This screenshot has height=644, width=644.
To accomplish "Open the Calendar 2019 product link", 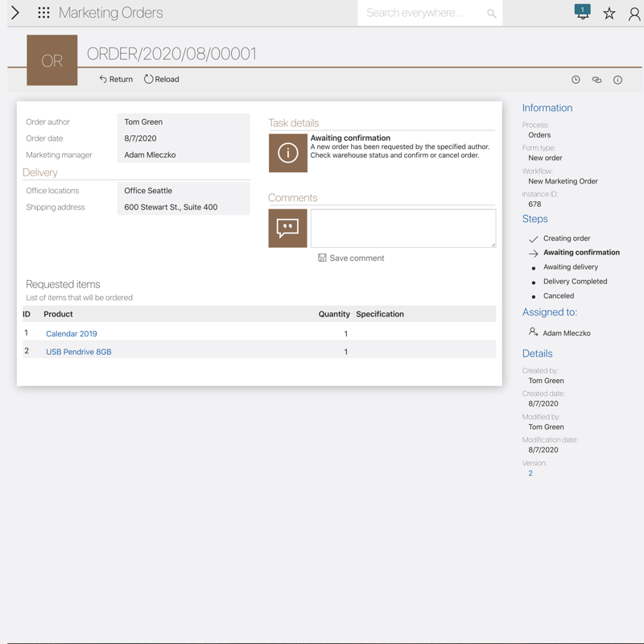I will coord(71,334).
